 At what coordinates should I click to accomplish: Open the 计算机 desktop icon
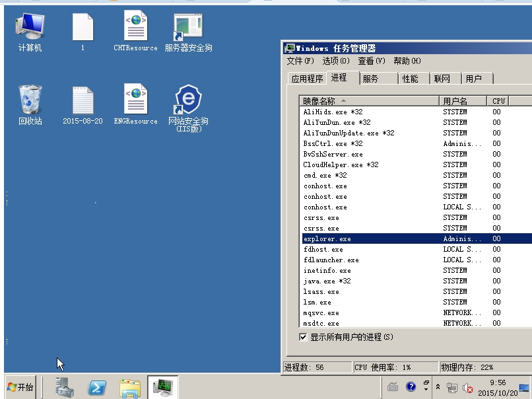pyautogui.click(x=30, y=30)
